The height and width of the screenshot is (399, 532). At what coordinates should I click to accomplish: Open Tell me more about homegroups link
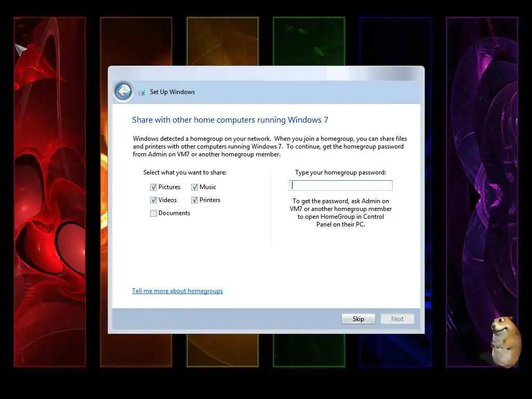tap(178, 291)
